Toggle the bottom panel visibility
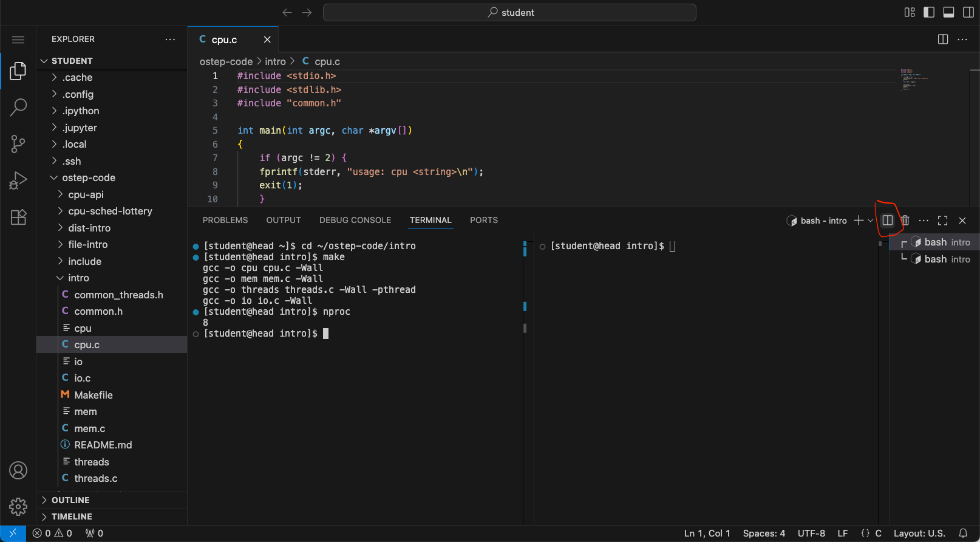980x542 pixels. coord(948,12)
